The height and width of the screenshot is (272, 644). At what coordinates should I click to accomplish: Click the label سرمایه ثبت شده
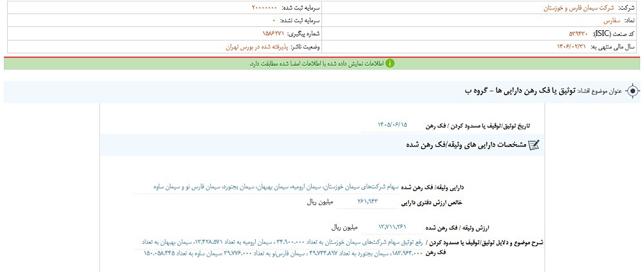pyautogui.click(x=300, y=8)
